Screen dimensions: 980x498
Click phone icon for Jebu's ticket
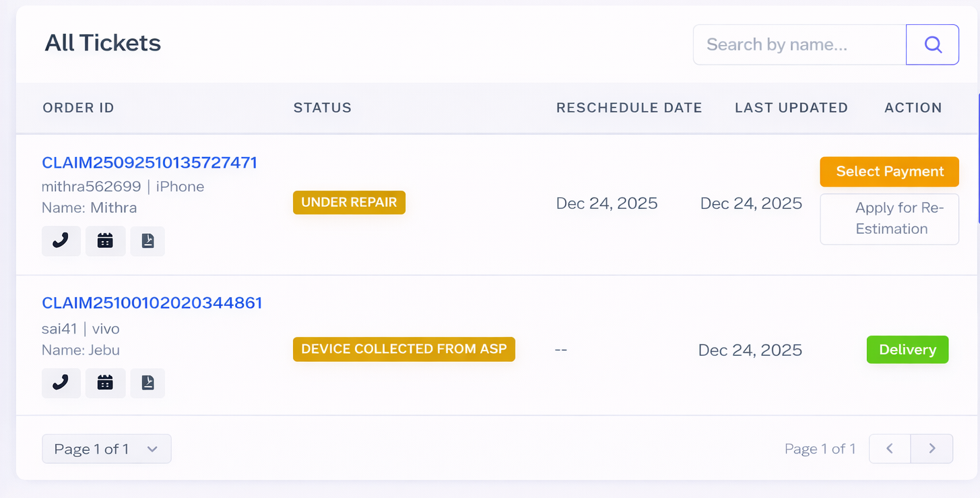(61, 383)
